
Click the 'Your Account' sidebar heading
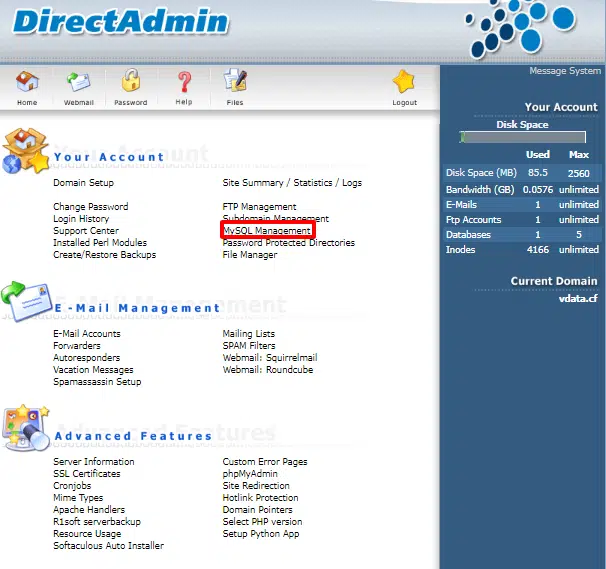point(561,107)
